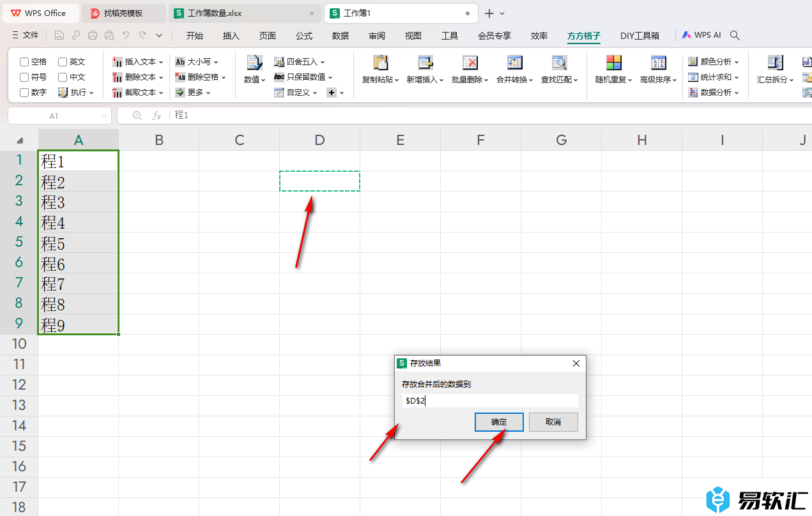Click the zoom icon in formula bar
812x516 pixels.
pos(137,116)
